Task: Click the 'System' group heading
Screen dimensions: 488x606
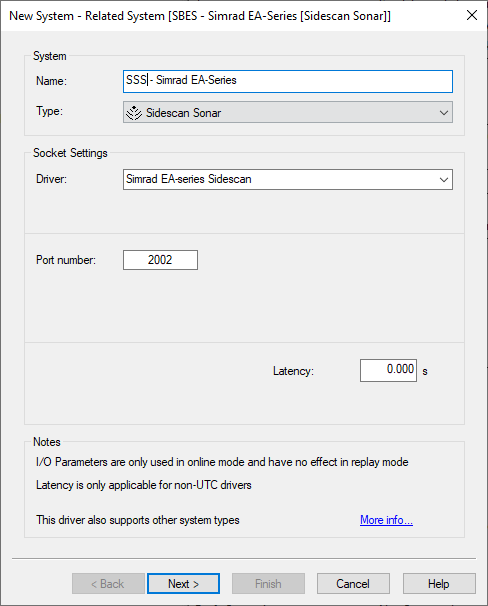Action: click(49, 56)
